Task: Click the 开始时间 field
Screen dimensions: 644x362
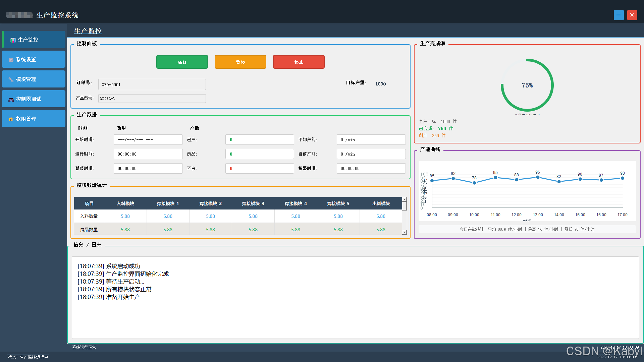Action: click(x=148, y=139)
